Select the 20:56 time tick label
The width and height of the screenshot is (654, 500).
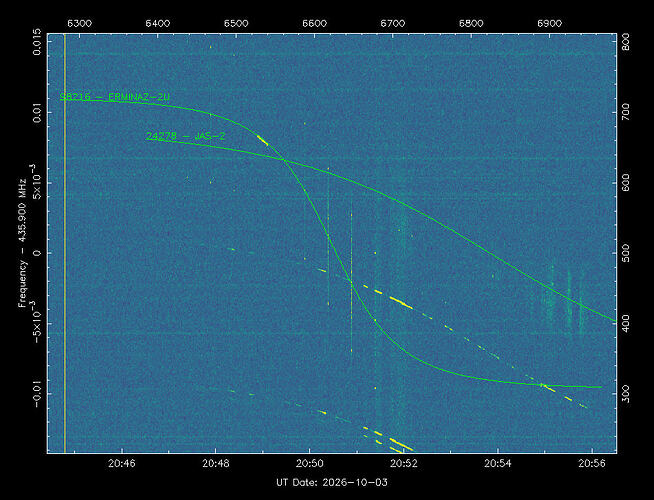[592, 463]
